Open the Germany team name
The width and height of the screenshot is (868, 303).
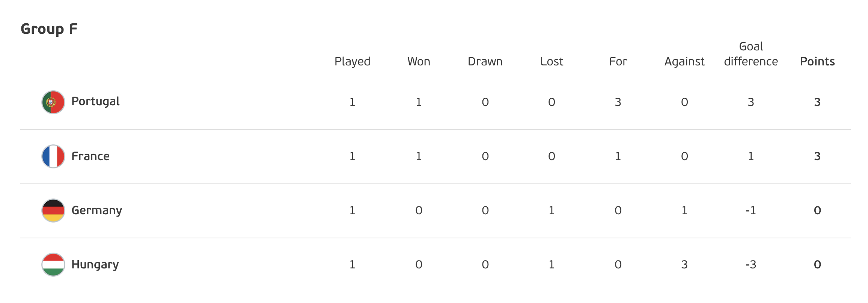tap(97, 211)
